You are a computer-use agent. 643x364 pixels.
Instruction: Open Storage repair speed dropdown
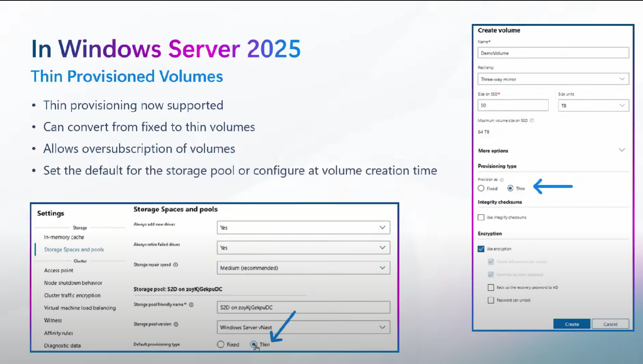pos(303,268)
